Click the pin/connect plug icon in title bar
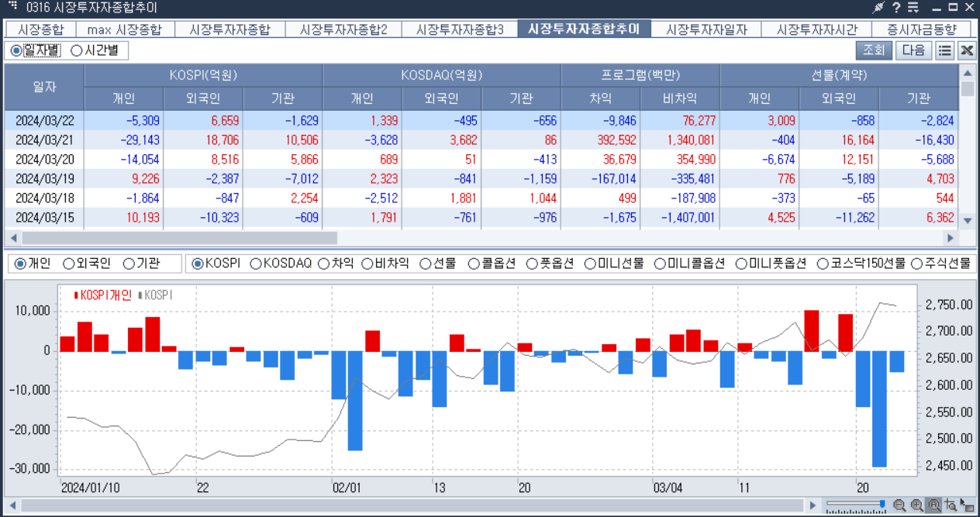980x517 pixels. pyautogui.click(x=878, y=8)
